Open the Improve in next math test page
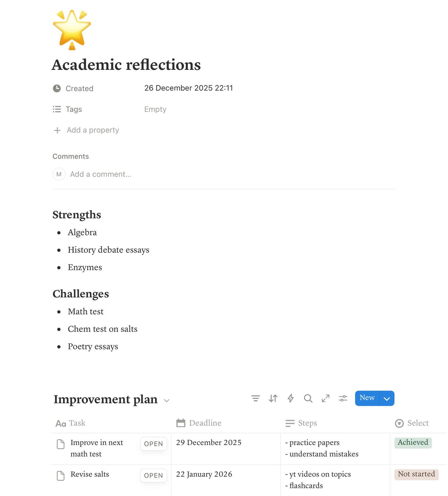The width and height of the screenshot is (448, 496). point(153,444)
